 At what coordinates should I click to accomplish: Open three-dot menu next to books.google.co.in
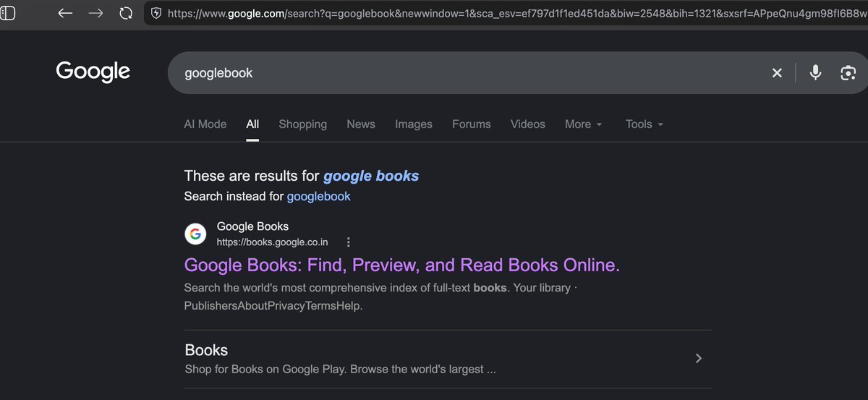click(349, 242)
